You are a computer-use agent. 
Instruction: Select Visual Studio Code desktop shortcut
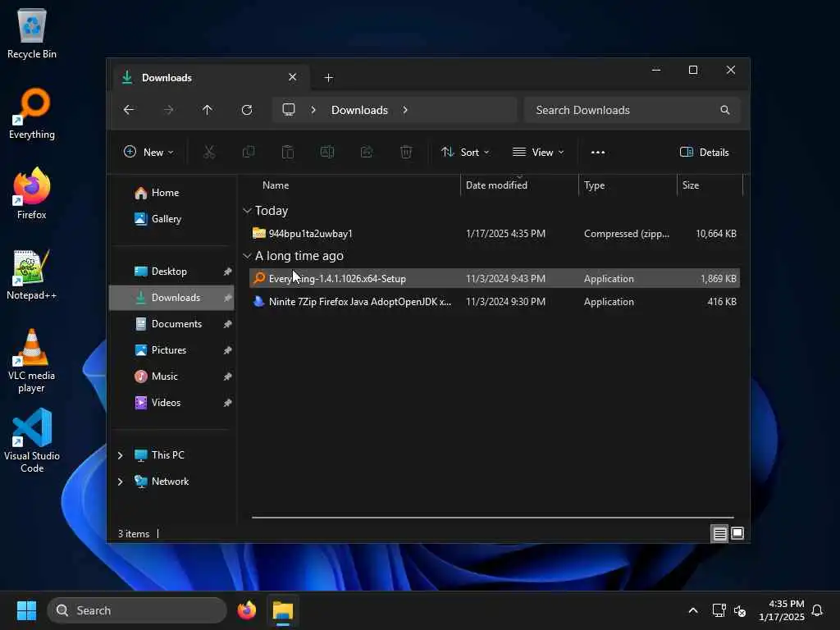pyautogui.click(x=32, y=441)
